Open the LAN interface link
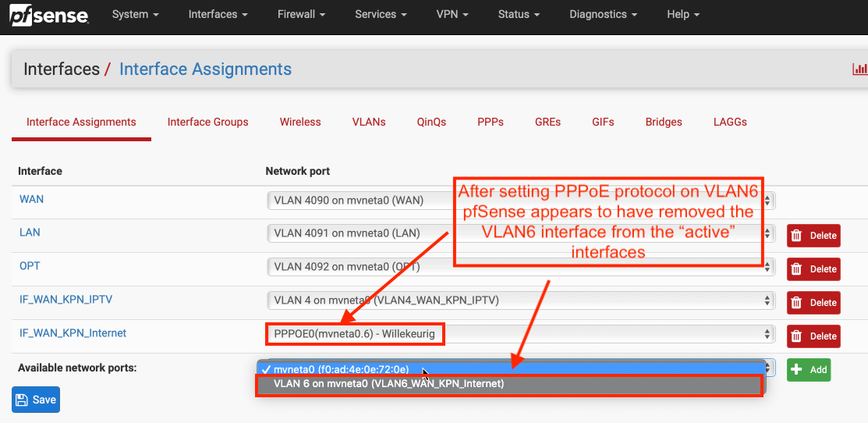Viewport: 868px width, 423px height. 30,233
